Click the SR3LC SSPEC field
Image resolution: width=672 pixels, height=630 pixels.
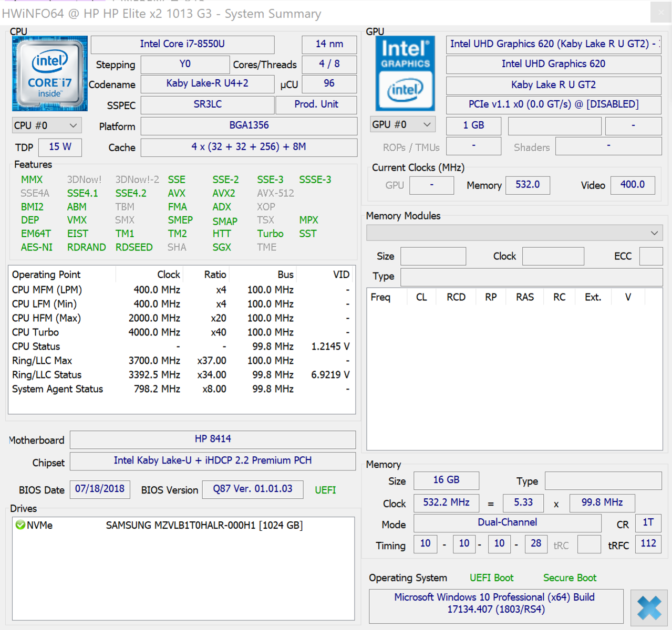click(x=208, y=104)
